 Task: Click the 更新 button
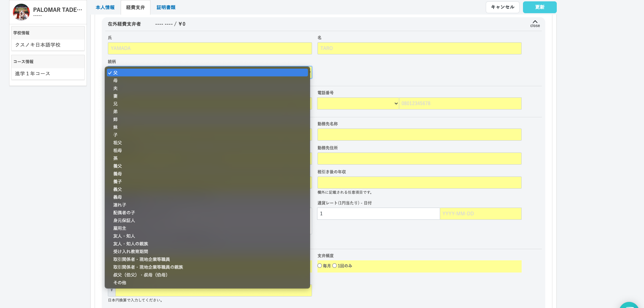click(540, 7)
